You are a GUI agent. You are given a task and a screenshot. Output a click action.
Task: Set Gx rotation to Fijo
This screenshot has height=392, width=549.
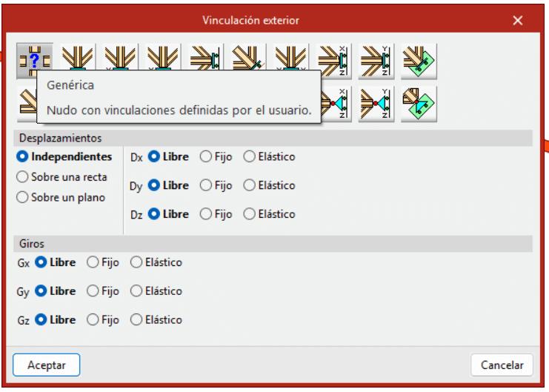(x=93, y=262)
